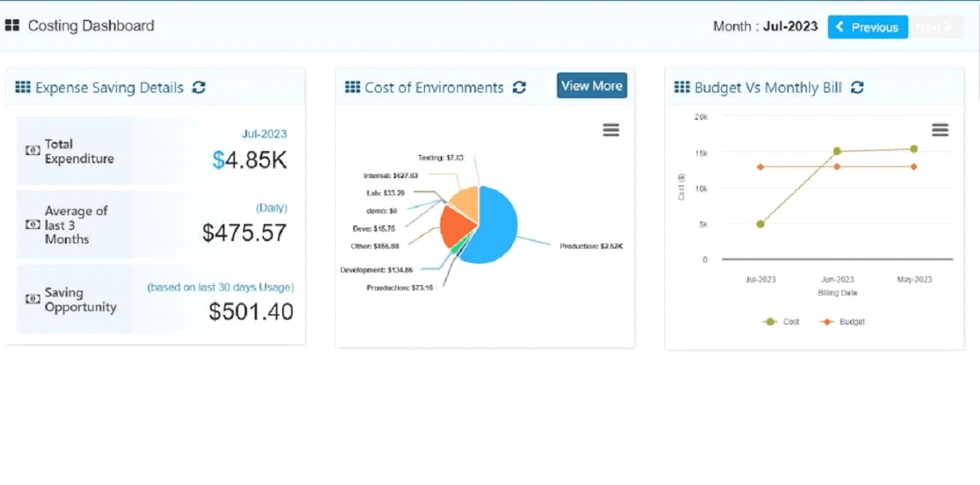Click the 'Production: $2.52K' pie label

(591, 246)
